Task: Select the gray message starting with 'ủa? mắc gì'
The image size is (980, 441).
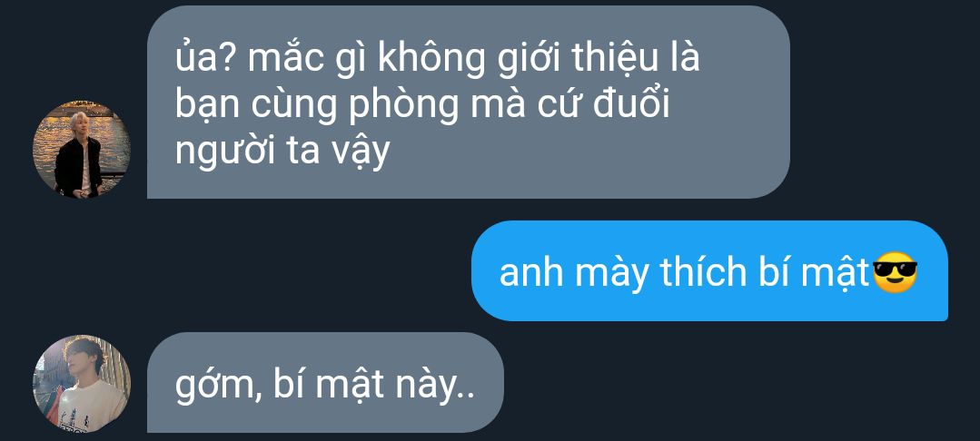Action: tap(468, 103)
